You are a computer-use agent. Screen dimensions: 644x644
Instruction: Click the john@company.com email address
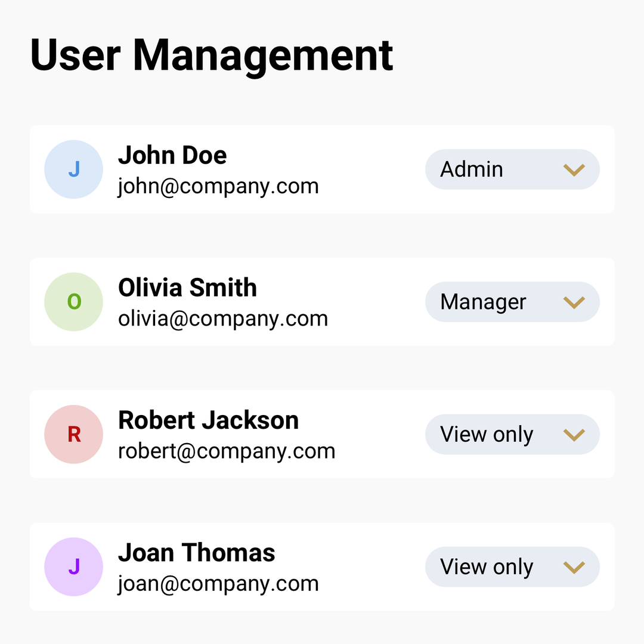tap(218, 187)
